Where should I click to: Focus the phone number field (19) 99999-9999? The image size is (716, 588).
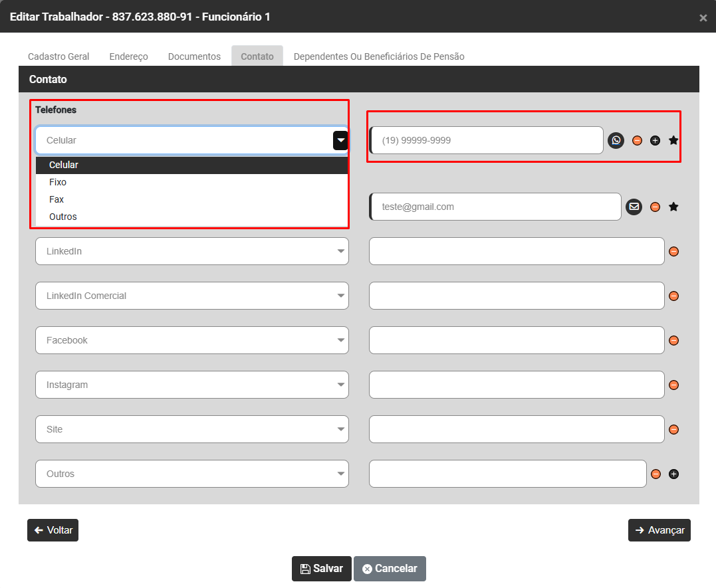[487, 140]
